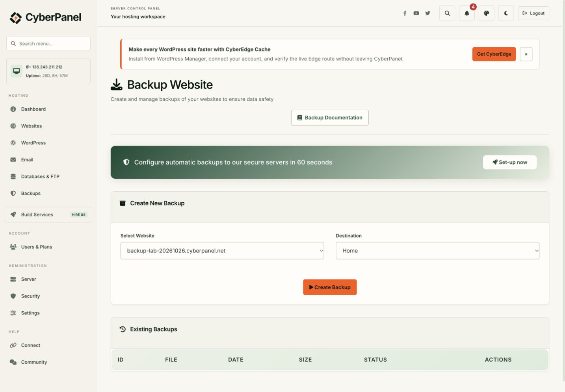Click the Databases stack icon
This screenshot has height=392, width=565.
tap(13, 177)
